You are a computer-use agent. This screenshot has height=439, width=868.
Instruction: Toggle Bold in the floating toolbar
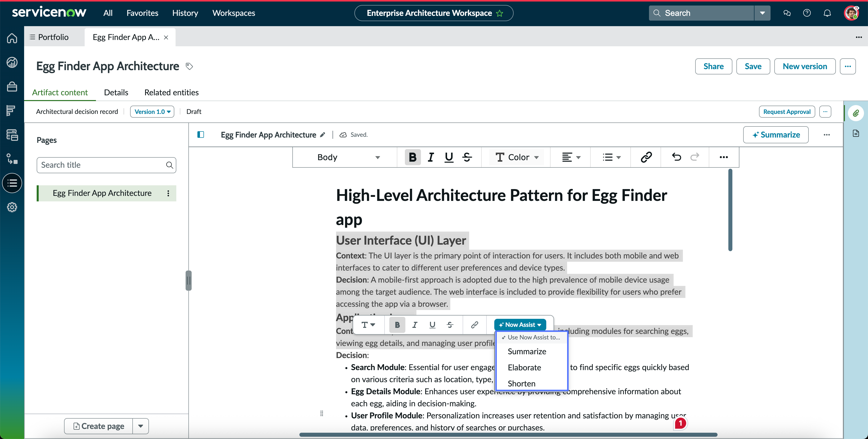(x=397, y=325)
